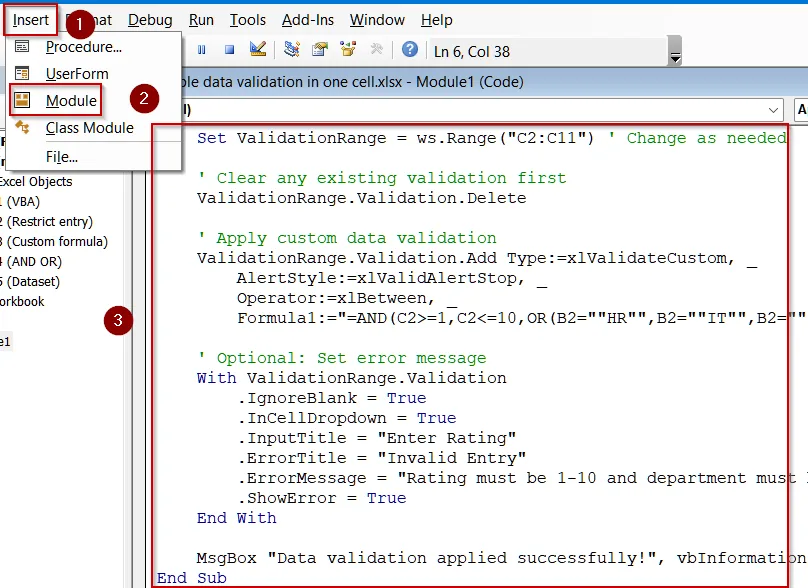Click the '.ErrorMessage' code line
The image size is (808, 588).
(x=521, y=478)
